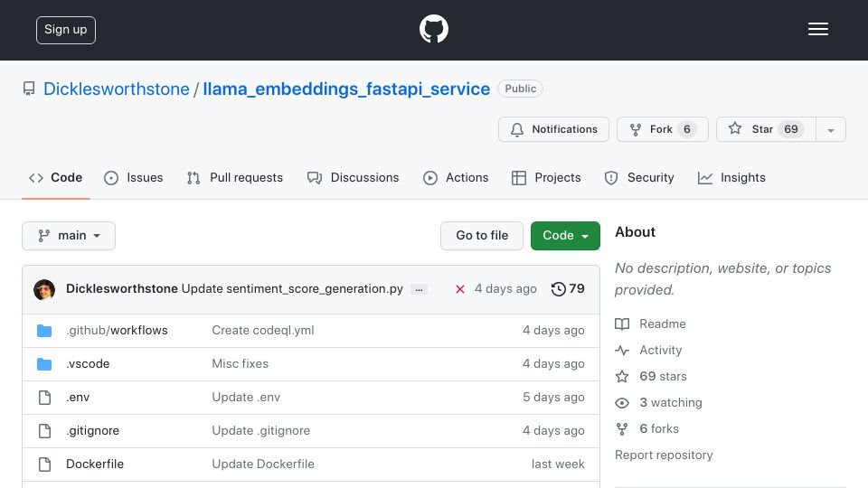Screen dimensions: 868x488
Task: View the 6 forks list
Action: [647, 428]
